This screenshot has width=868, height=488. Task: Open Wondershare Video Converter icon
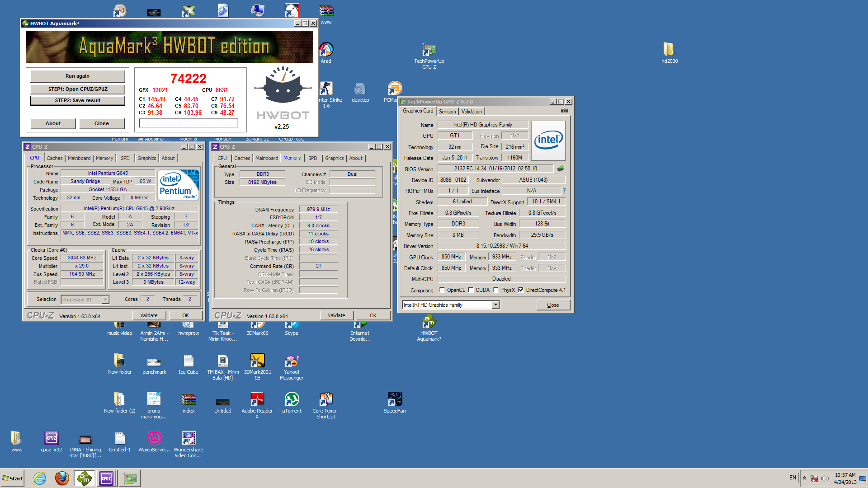(189, 444)
